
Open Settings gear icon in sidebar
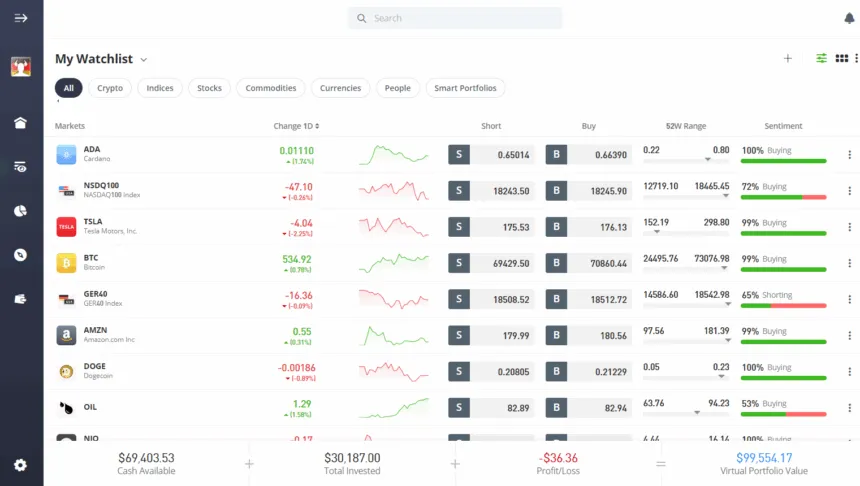point(20,465)
